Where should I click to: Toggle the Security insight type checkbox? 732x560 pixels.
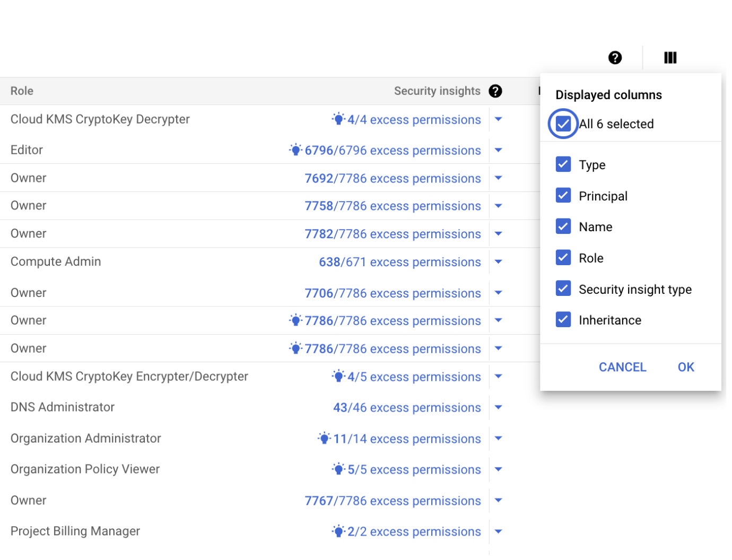[563, 289]
